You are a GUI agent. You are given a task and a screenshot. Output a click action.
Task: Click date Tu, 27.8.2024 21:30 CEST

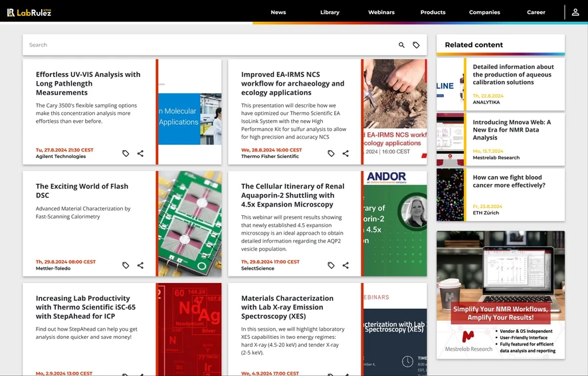(64, 150)
